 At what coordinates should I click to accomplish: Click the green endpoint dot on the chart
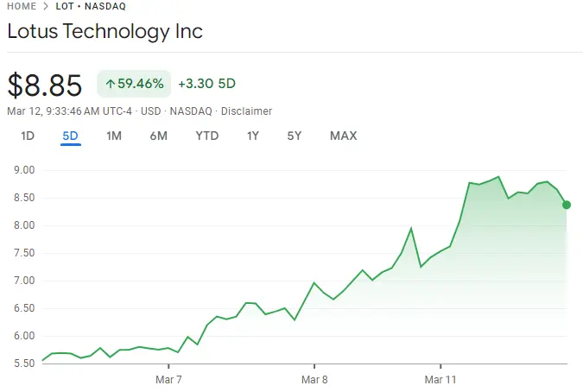click(x=567, y=205)
